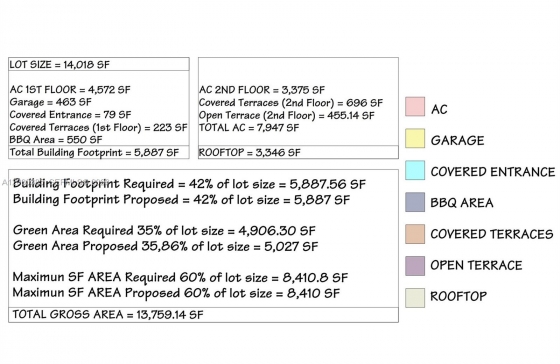Select the Green Area Proposed 35,86% line

click(165, 246)
